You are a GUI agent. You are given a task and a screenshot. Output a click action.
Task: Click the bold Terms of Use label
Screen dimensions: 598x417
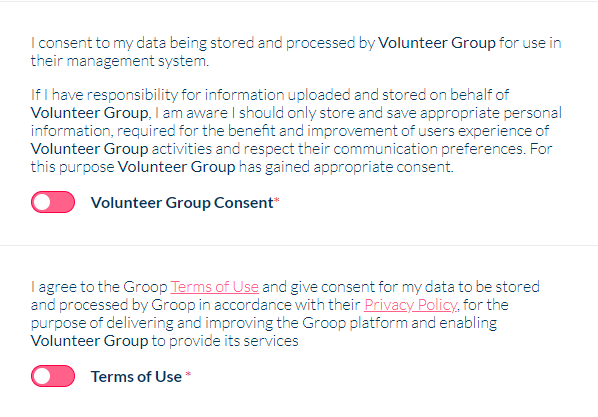136,377
